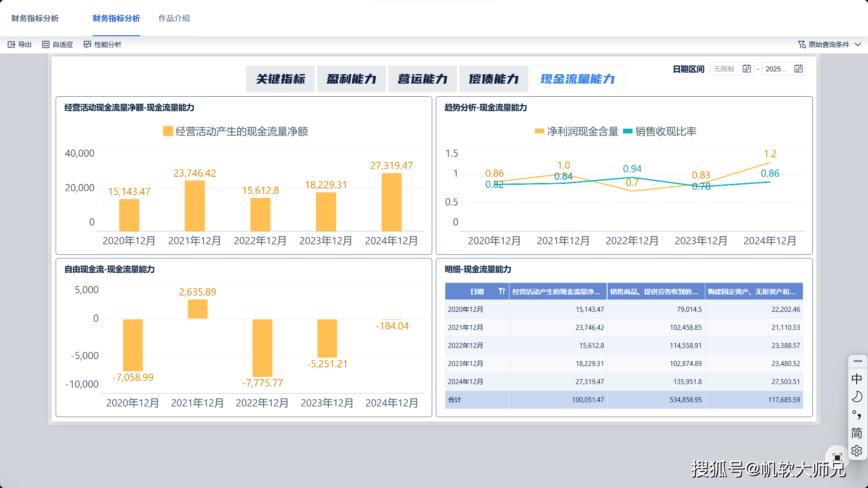Click the 原始查询条件 filter icon
The width and height of the screenshot is (868, 488).
pyautogui.click(x=802, y=44)
